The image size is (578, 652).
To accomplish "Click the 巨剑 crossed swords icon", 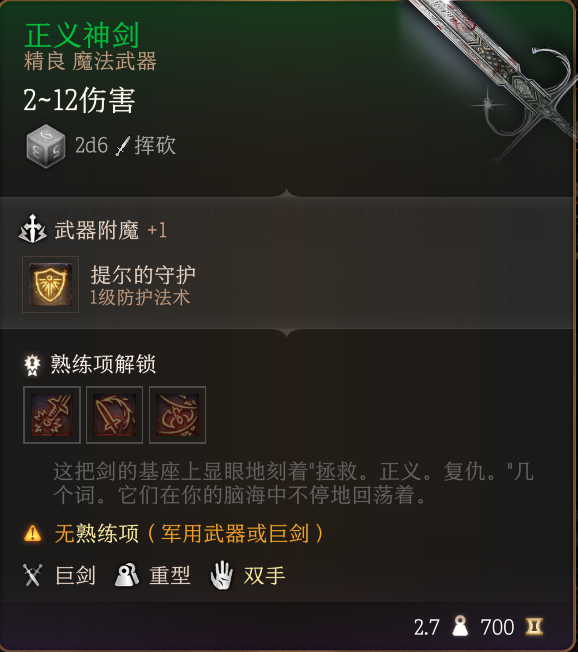I will pos(32,575).
